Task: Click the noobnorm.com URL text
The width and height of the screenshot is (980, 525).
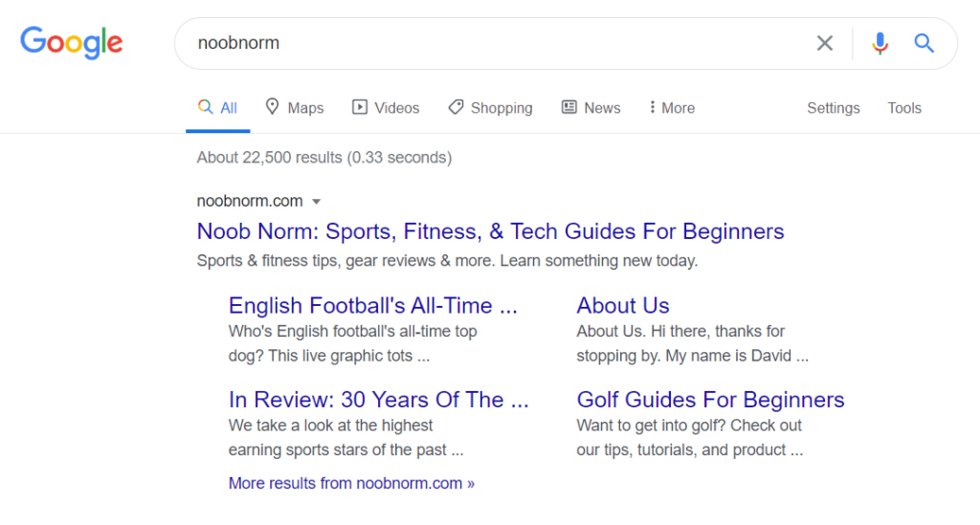Action: tap(250, 201)
